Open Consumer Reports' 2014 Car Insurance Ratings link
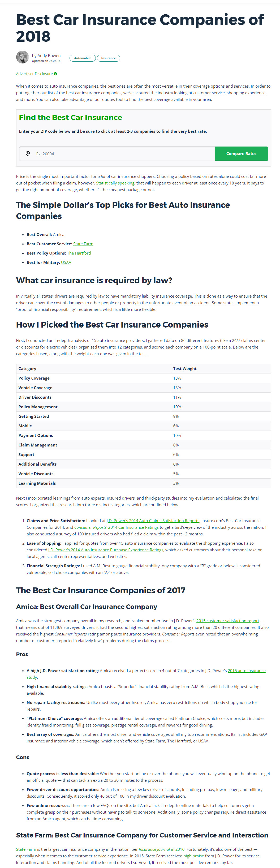This screenshot has width=280, height=868. 116,527
